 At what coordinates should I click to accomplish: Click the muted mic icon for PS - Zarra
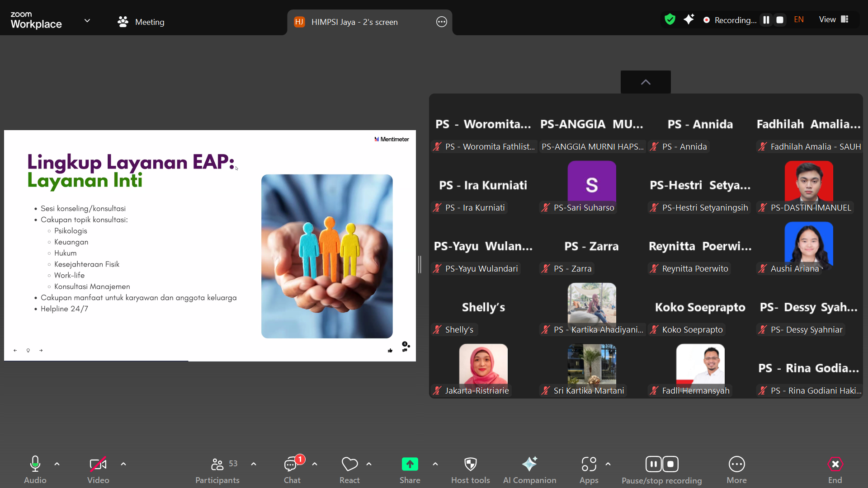546,268
